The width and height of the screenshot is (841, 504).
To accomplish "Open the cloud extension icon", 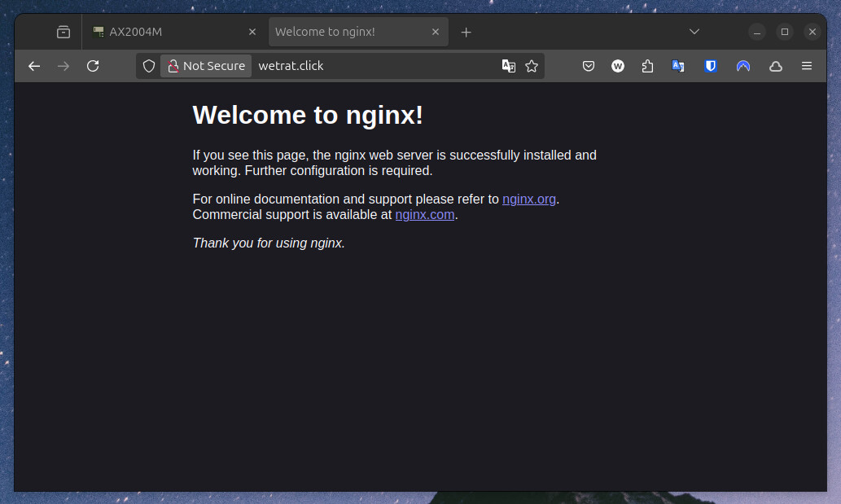I will [x=776, y=66].
